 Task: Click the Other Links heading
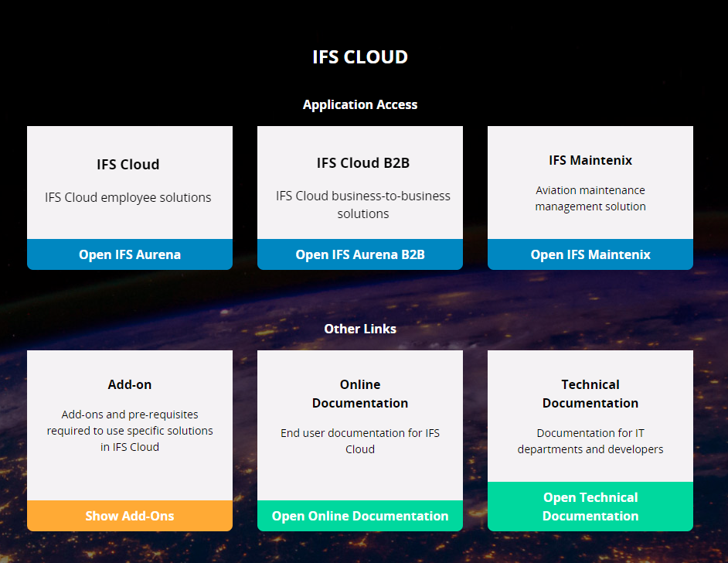[359, 329]
